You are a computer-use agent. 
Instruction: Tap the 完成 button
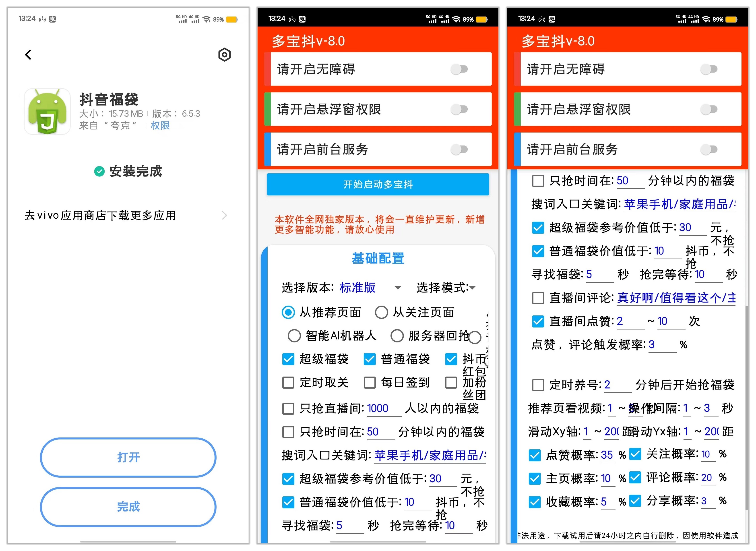(128, 507)
